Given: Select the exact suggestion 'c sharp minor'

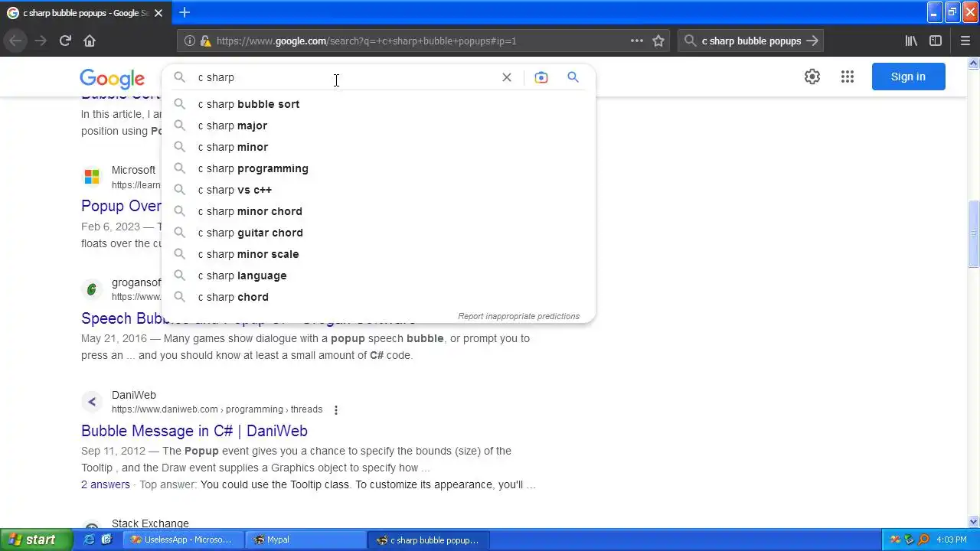Looking at the screenshot, I should coord(378,147).
